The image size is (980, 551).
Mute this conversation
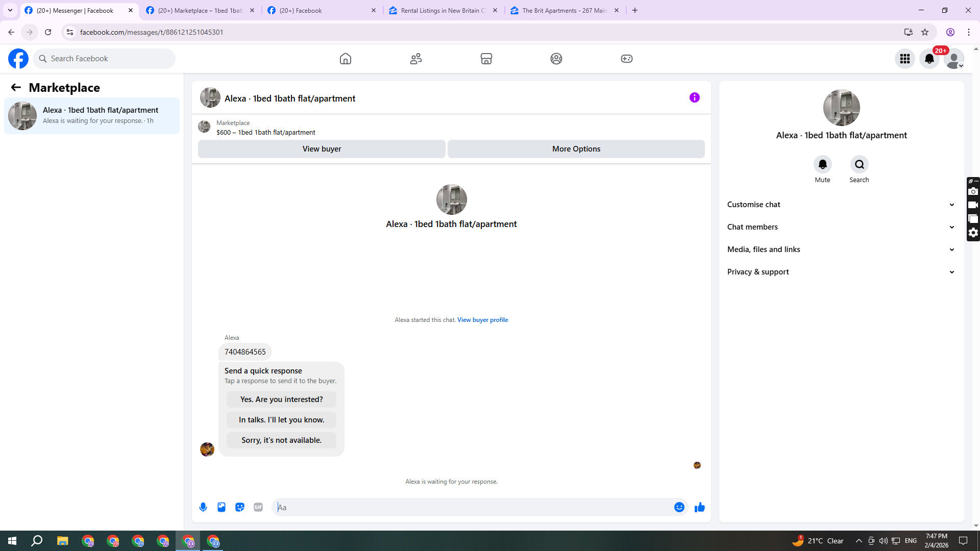tap(822, 164)
